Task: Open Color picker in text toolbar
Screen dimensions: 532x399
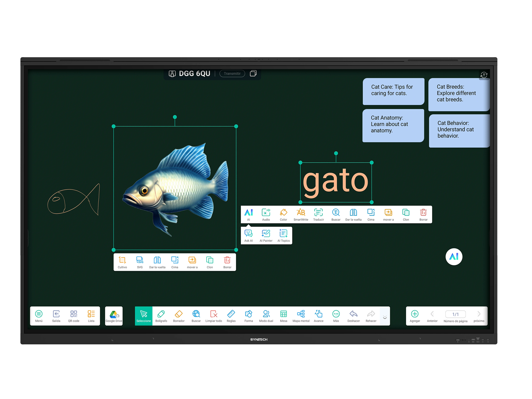Action: 284,215
